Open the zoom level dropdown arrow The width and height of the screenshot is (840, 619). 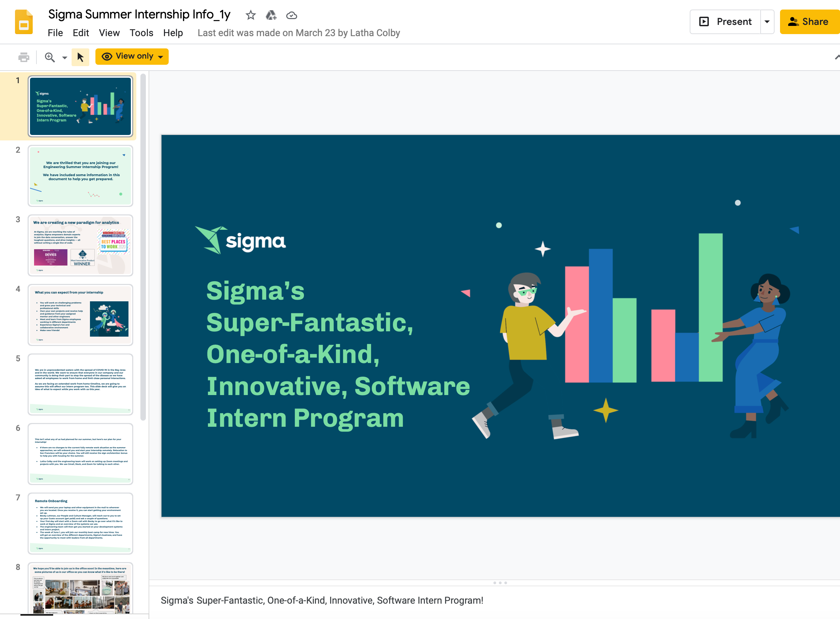click(x=64, y=57)
